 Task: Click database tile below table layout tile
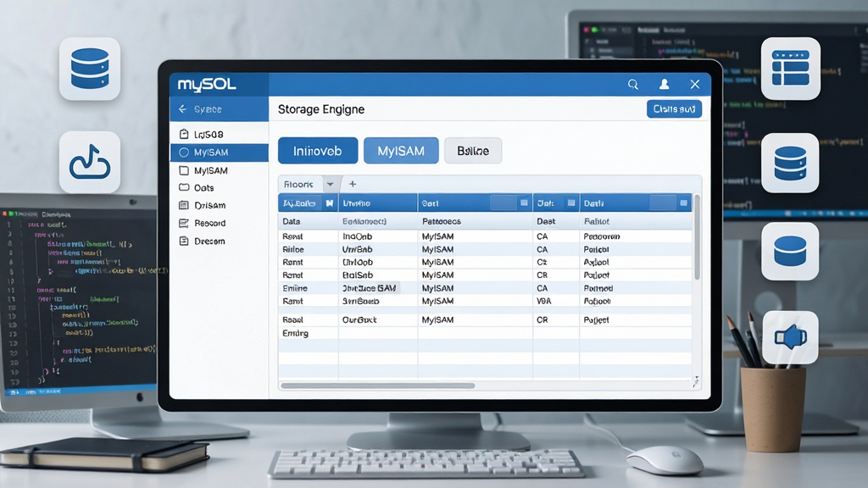coord(790,163)
